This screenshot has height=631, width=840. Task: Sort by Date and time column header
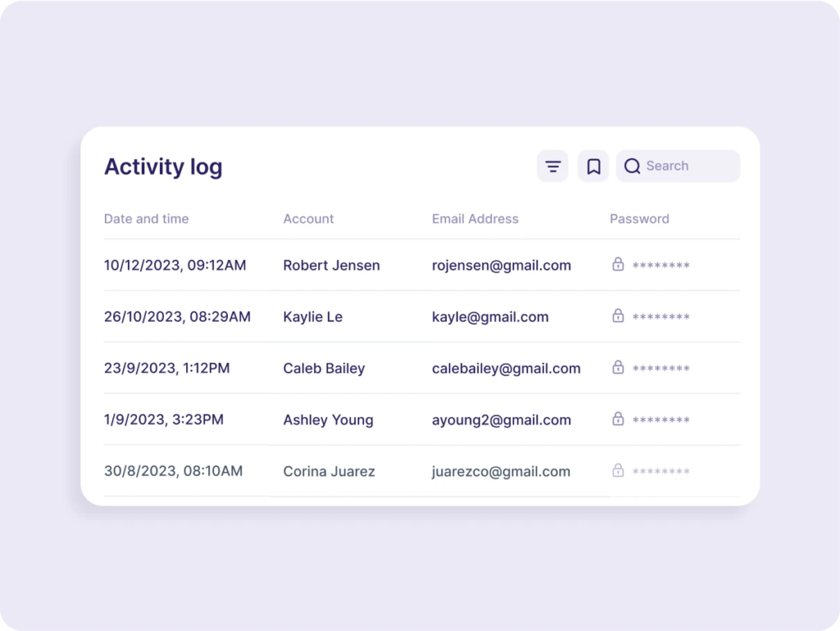tap(146, 218)
